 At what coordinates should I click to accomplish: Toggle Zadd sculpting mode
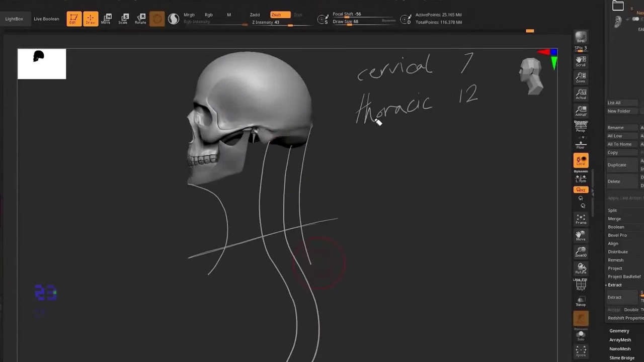[255, 15]
